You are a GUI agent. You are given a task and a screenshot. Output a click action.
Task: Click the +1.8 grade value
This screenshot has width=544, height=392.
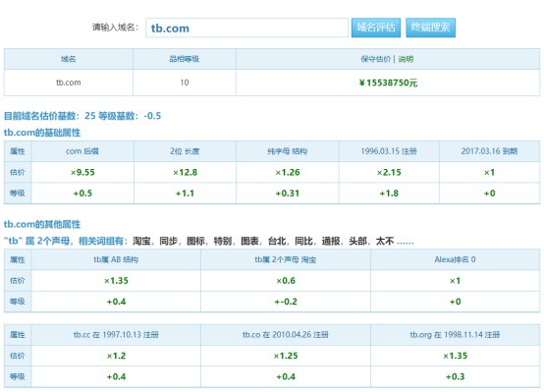pos(389,194)
